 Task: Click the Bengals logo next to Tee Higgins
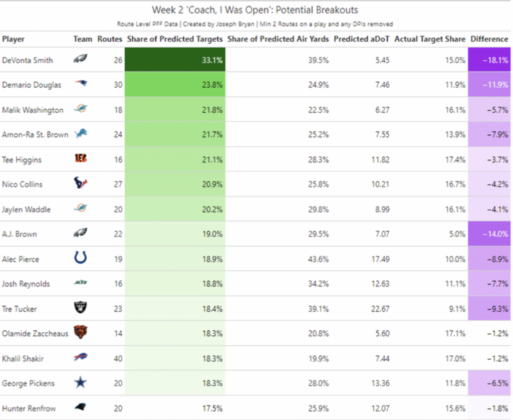pos(80,159)
